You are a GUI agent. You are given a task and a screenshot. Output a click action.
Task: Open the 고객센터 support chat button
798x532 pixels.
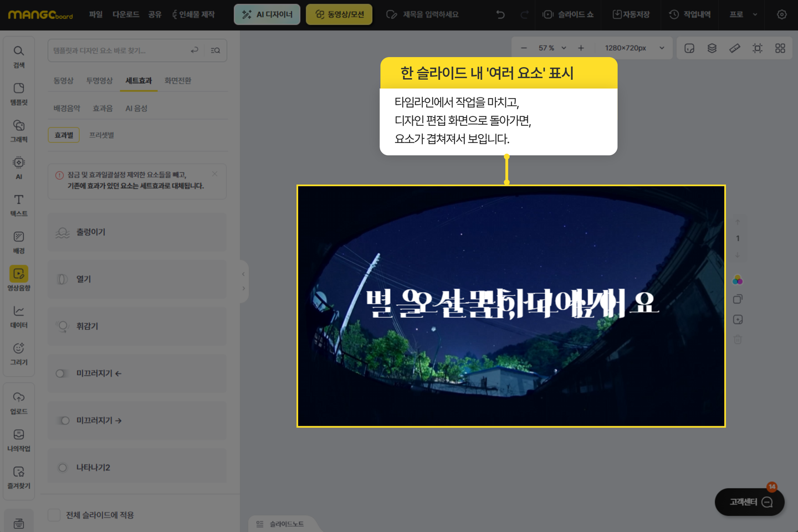coord(749,502)
